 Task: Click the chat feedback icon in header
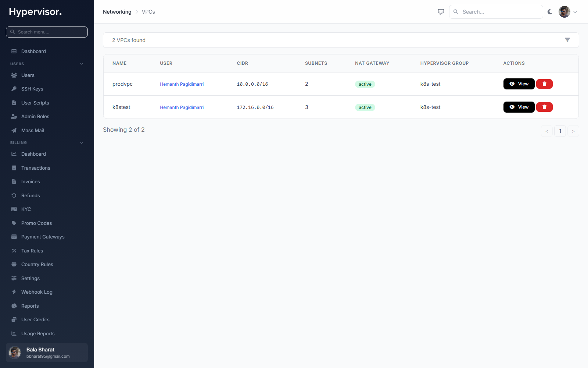441,12
